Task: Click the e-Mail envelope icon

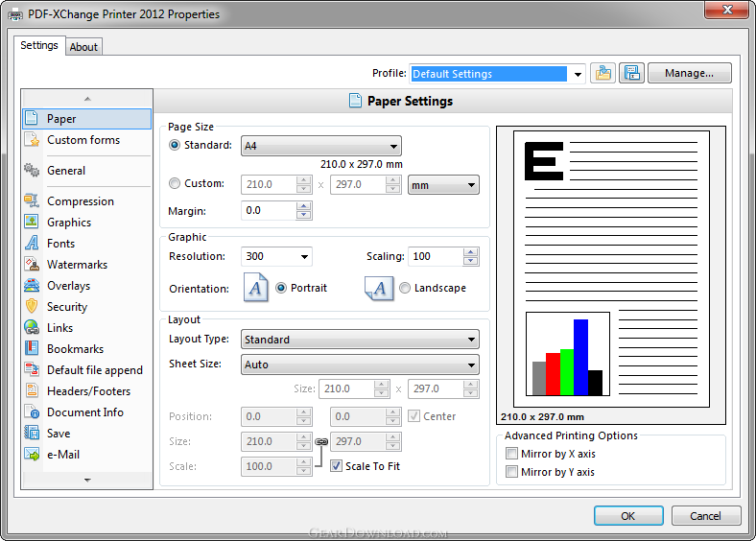Action: (x=32, y=455)
